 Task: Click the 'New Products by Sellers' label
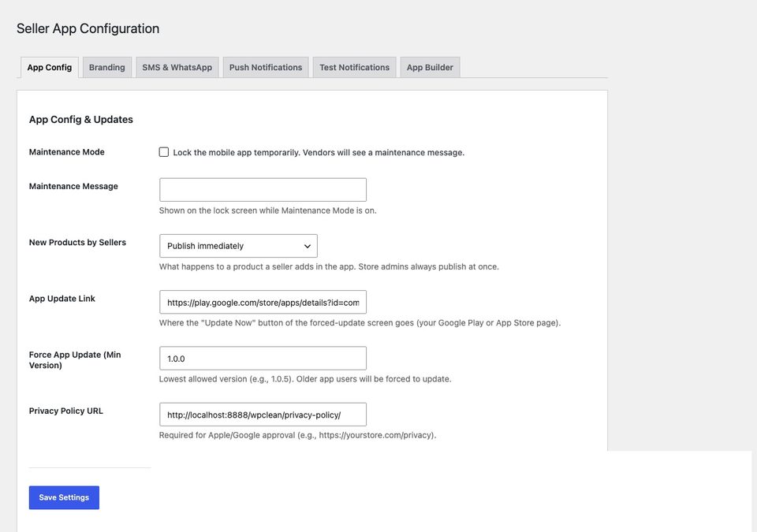click(77, 242)
